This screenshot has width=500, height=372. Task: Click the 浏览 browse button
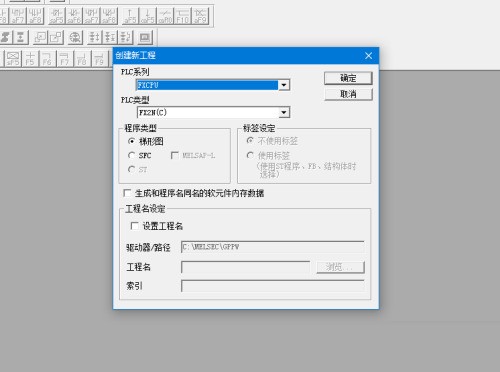[340, 267]
